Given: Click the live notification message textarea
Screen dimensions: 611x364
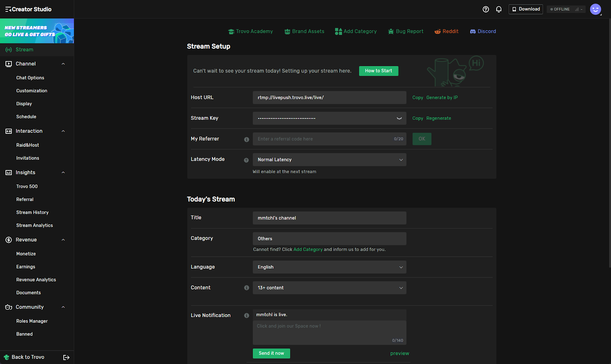Looking at the screenshot, I should tap(330, 333).
